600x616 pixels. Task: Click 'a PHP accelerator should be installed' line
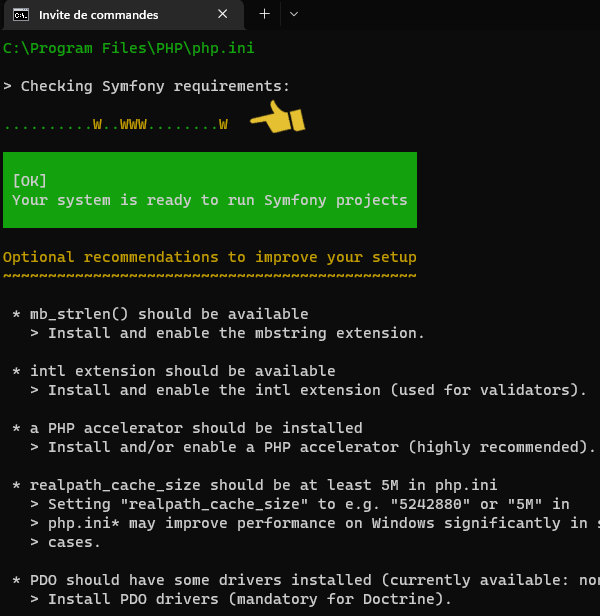click(x=187, y=428)
